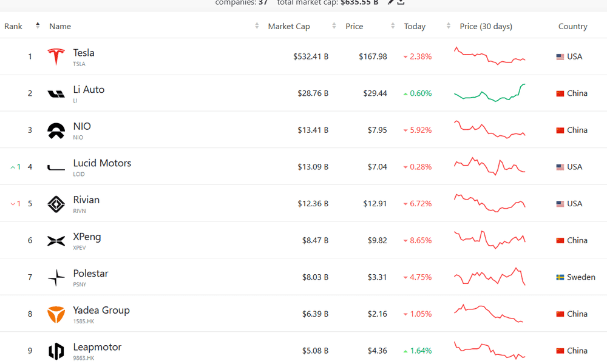The width and height of the screenshot is (607, 364).
Task: Click Rivian's rank down indicator
Action: click(16, 204)
